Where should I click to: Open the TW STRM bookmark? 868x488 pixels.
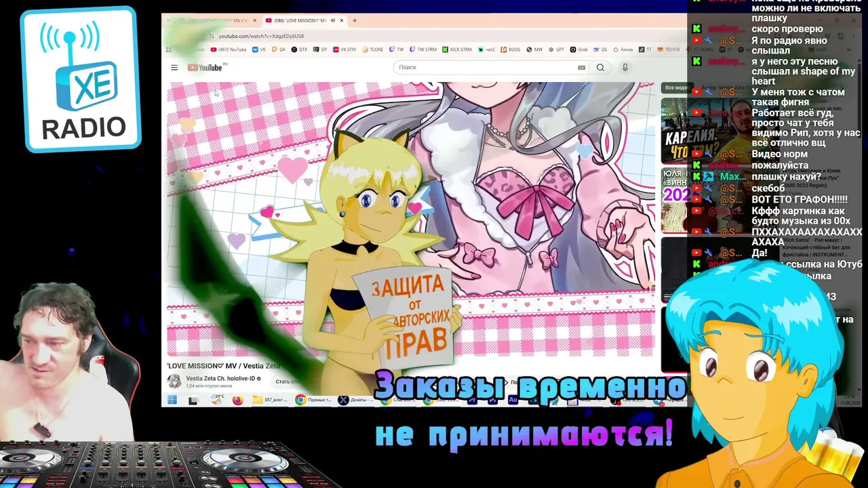pos(423,49)
